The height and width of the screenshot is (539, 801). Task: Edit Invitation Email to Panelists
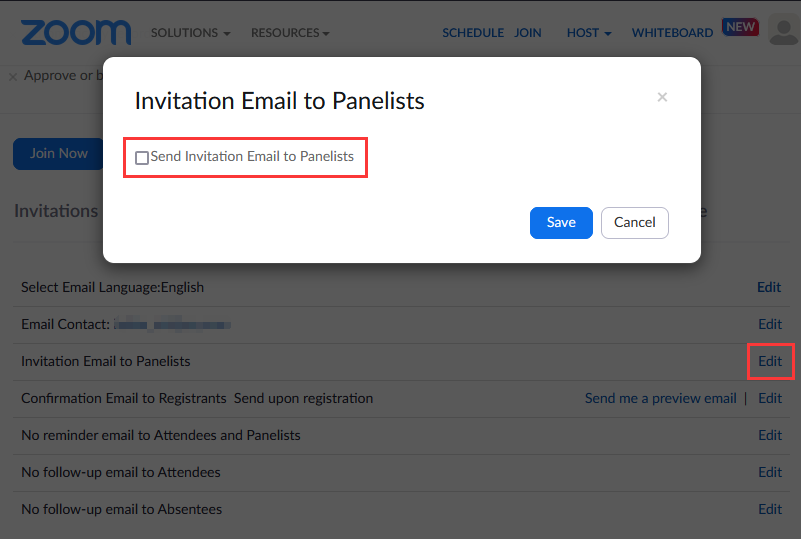pos(770,361)
